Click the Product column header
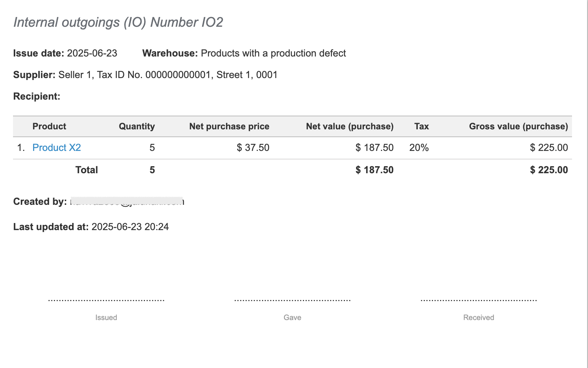Screen dimensions: 588x368 tap(49, 126)
